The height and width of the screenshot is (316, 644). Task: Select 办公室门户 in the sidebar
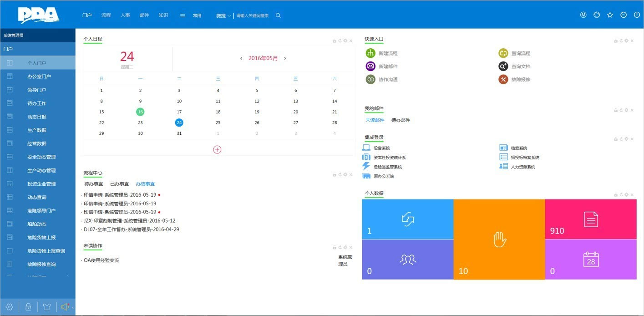(x=39, y=76)
